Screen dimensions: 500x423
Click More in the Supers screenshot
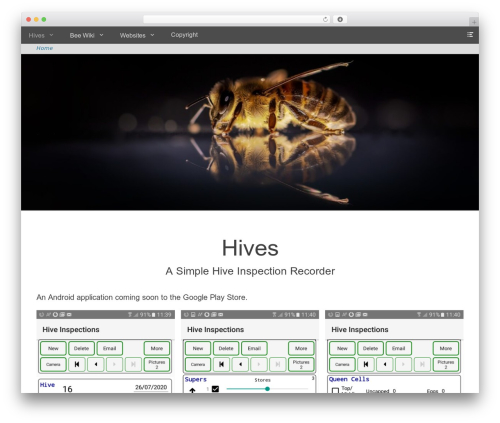(x=301, y=348)
